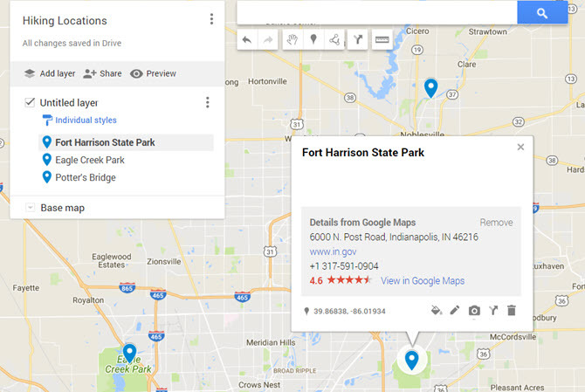Click directions to here icon in info window

click(x=493, y=310)
